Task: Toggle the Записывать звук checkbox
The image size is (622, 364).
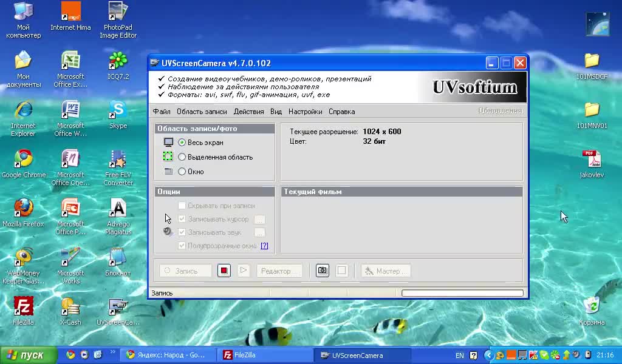Action: tap(182, 232)
